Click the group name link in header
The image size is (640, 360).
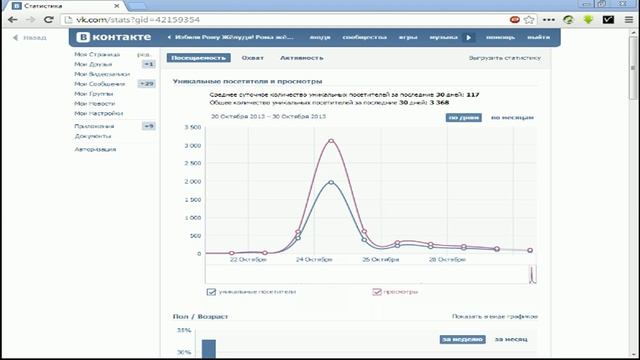pyautogui.click(x=234, y=37)
